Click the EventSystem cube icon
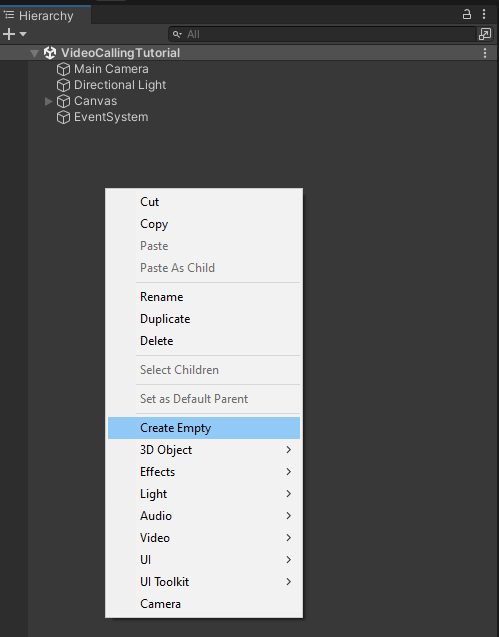This screenshot has width=499, height=637. pos(63,117)
